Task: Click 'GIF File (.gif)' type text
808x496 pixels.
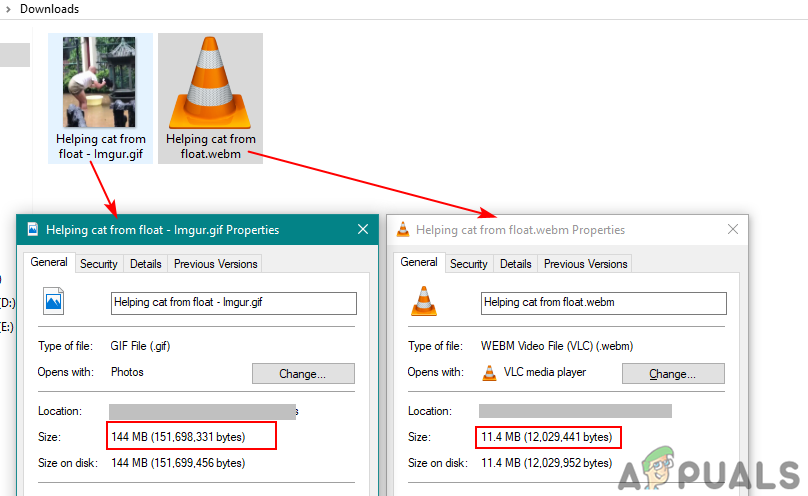Action: tap(140, 346)
